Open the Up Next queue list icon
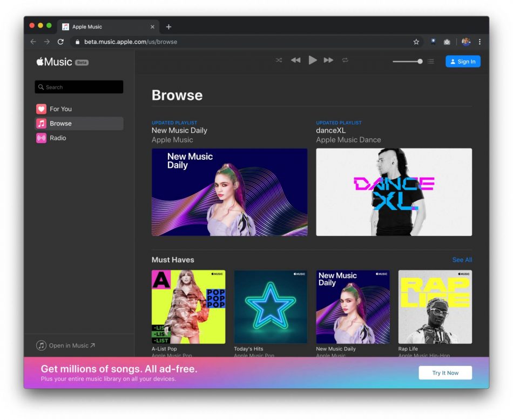Viewport: 513px width, 420px height. pyautogui.click(x=431, y=61)
